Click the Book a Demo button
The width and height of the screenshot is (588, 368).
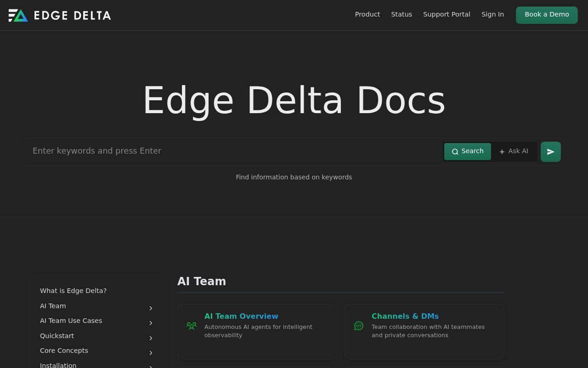click(547, 15)
